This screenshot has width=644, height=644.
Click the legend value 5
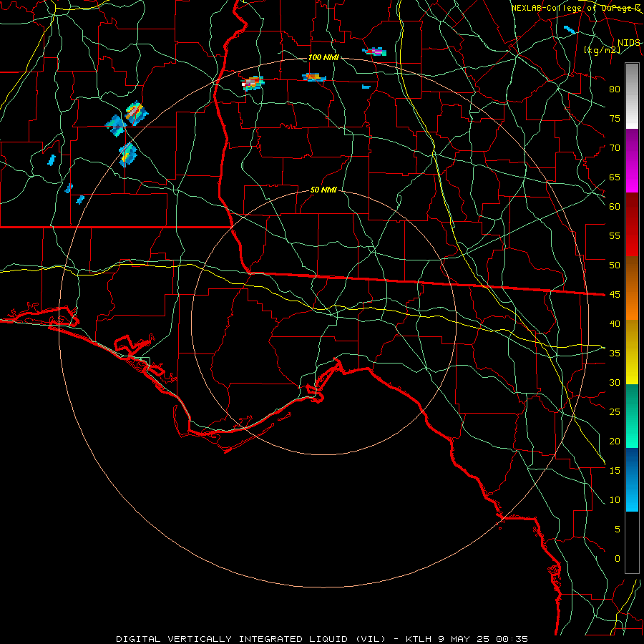(618, 529)
